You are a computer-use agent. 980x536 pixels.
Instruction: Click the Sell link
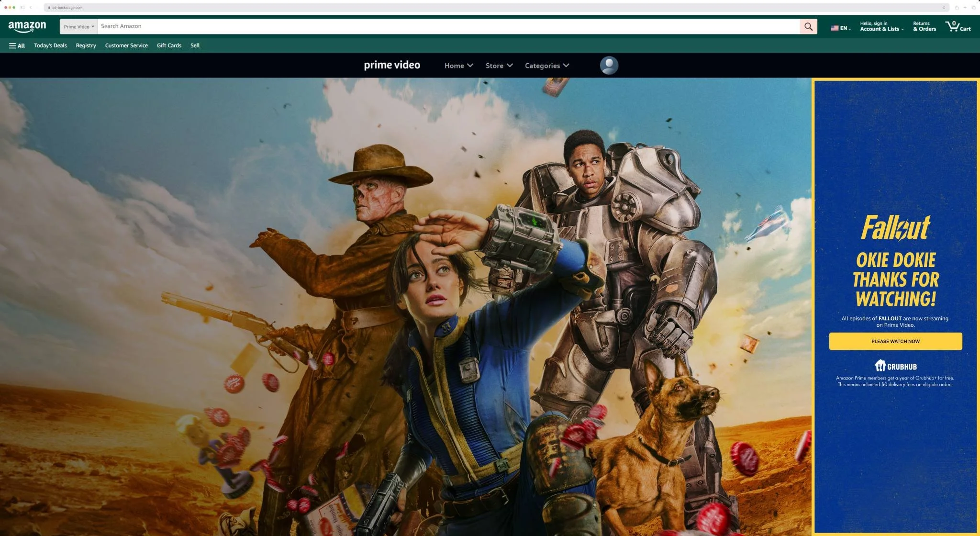point(195,46)
